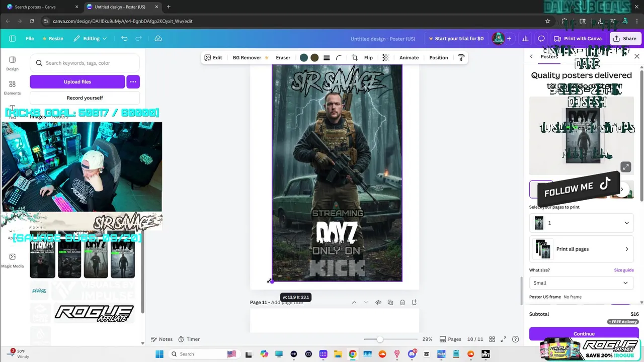Open the Size guide link

coord(624,270)
